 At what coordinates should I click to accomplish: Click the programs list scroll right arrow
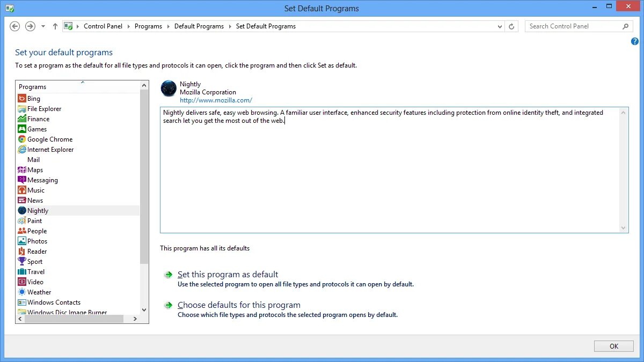point(135,319)
